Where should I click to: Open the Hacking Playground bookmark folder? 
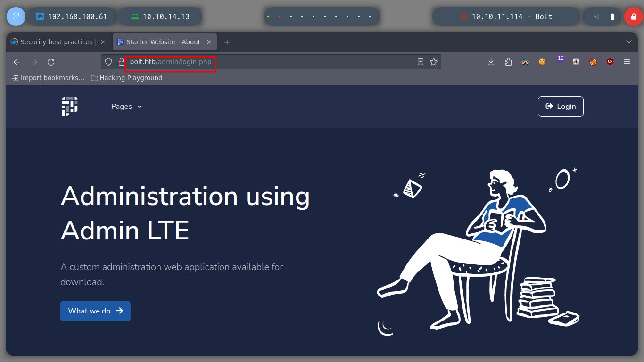126,78
